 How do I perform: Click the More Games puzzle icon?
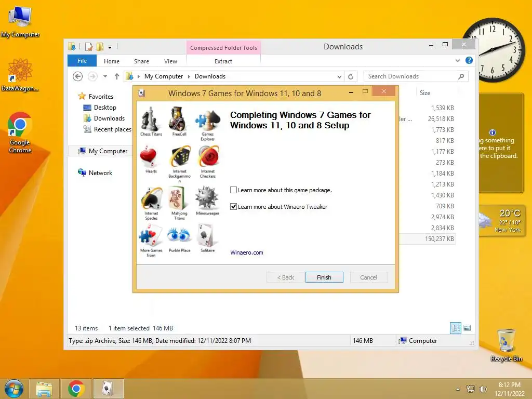151,236
